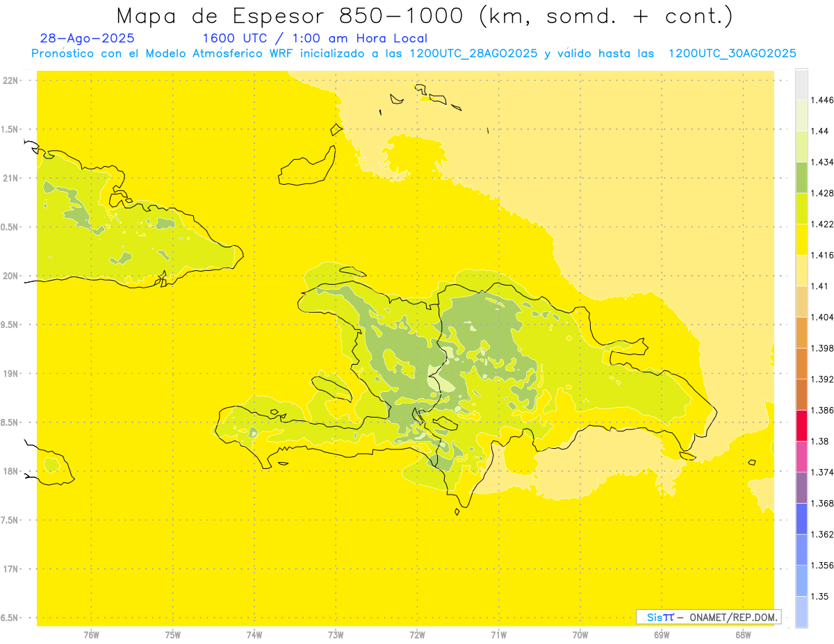Click the '73W' longitude label

pyautogui.click(x=336, y=634)
